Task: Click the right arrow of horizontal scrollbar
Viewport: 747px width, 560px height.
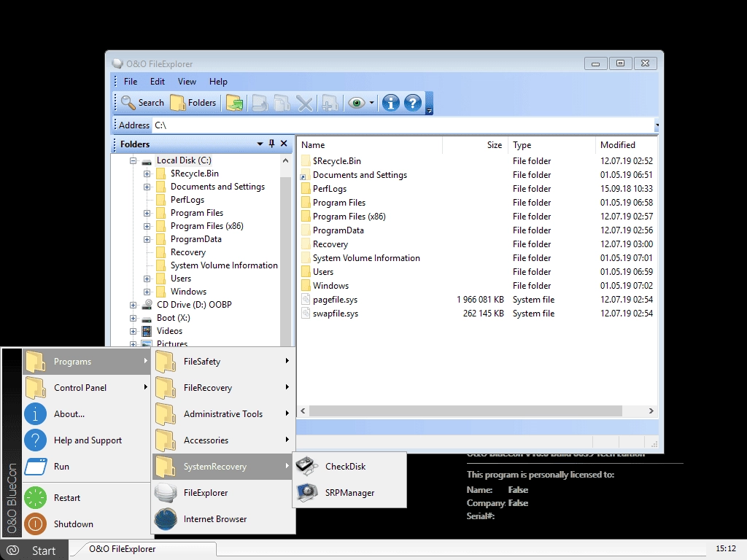Action: tap(651, 411)
